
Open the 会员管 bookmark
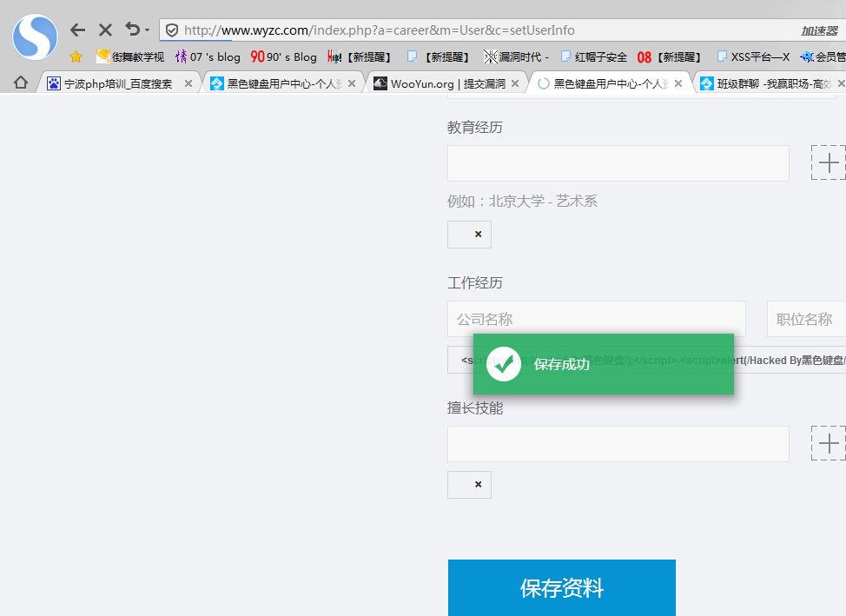(x=823, y=56)
